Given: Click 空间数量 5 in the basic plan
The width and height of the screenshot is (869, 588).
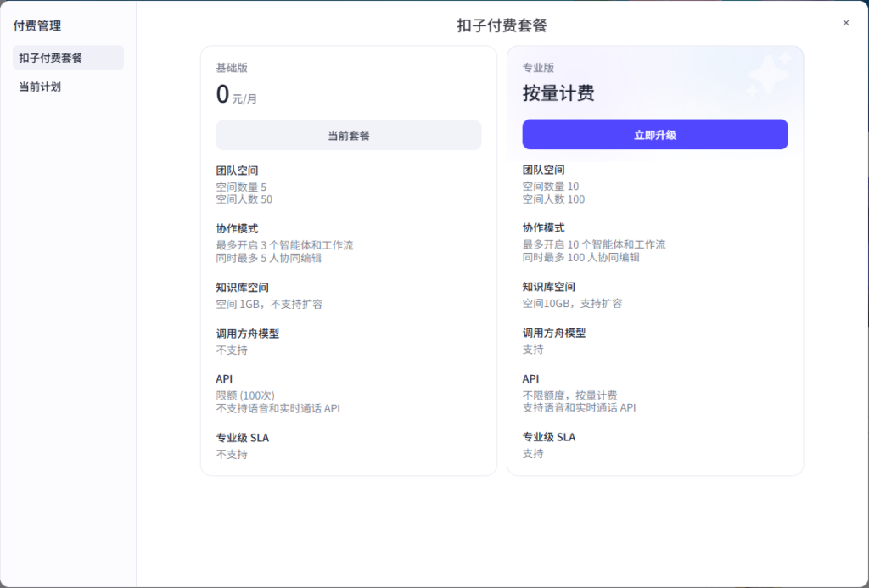Looking at the screenshot, I should 241,188.
